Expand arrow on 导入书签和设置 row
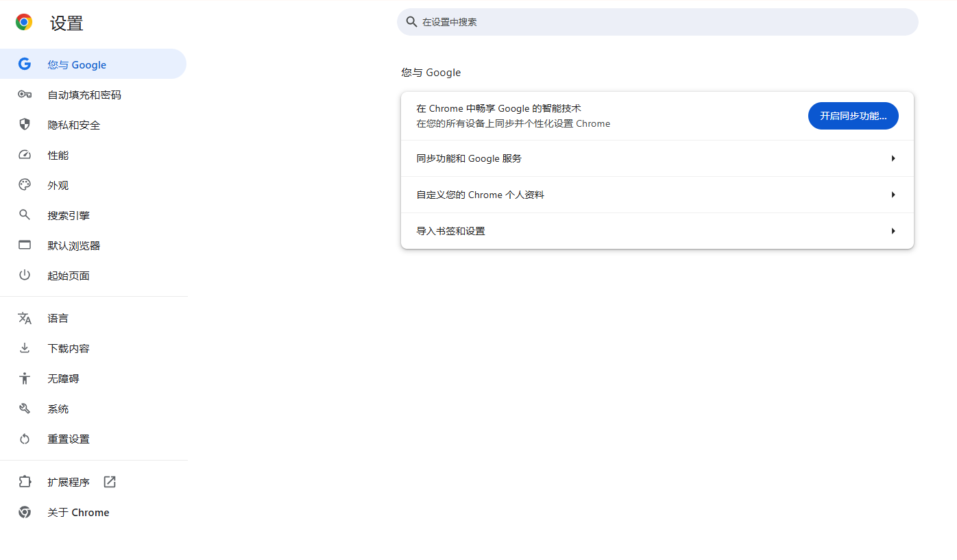Viewport: 957px width, 560px height. [893, 231]
